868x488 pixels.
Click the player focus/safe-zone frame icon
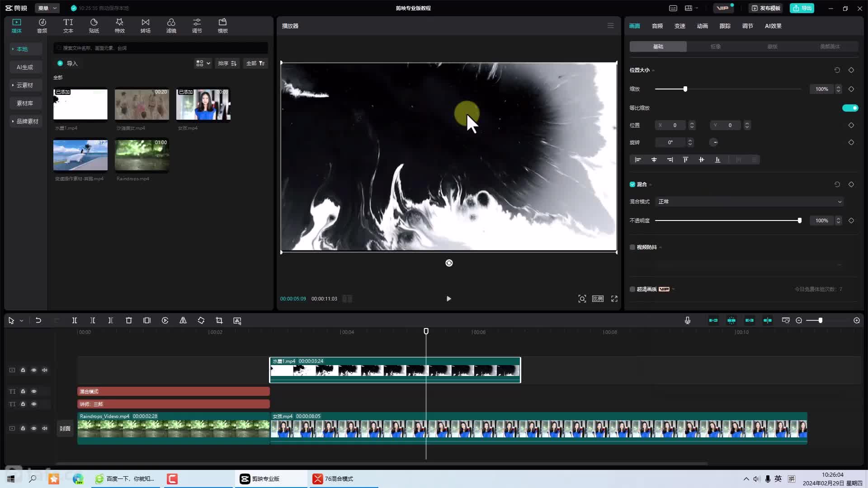point(582,299)
